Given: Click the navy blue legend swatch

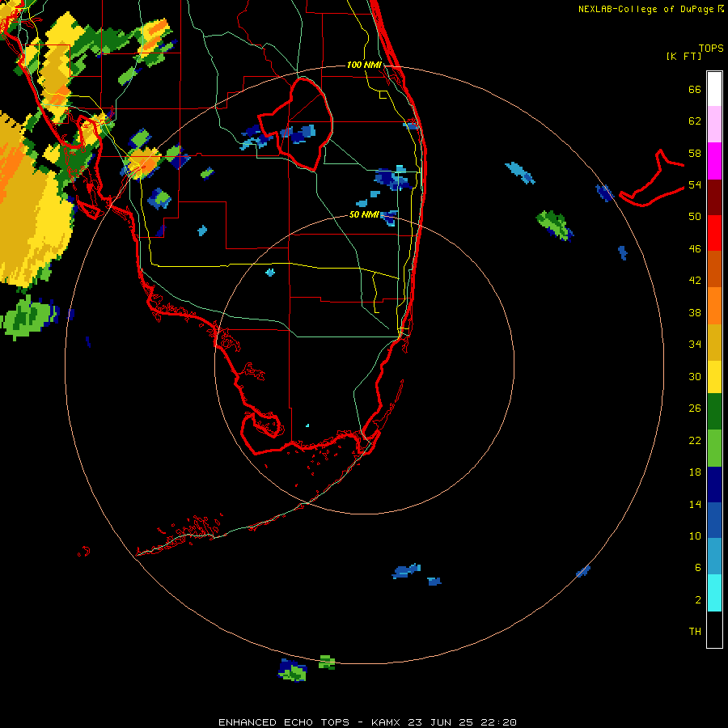Looking at the screenshot, I should [714, 485].
